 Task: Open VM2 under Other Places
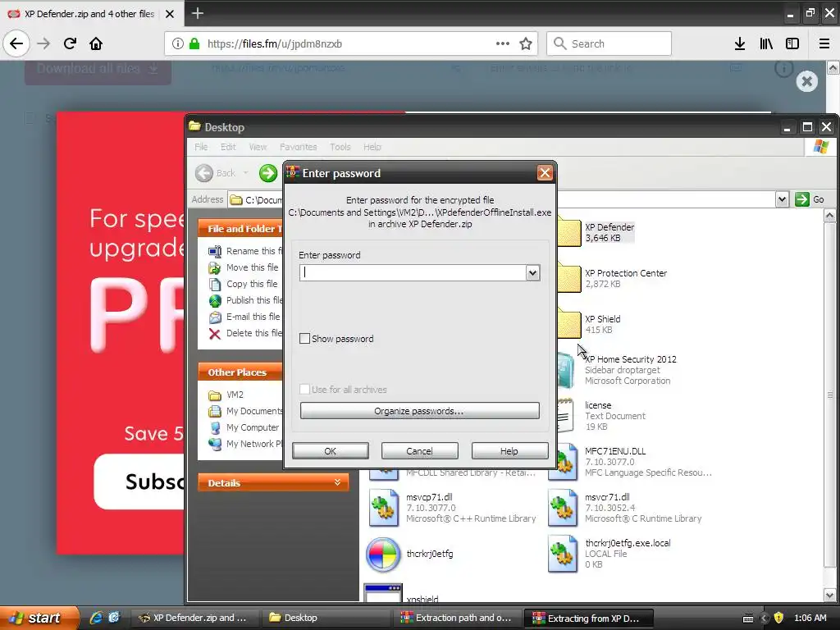click(x=226, y=395)
